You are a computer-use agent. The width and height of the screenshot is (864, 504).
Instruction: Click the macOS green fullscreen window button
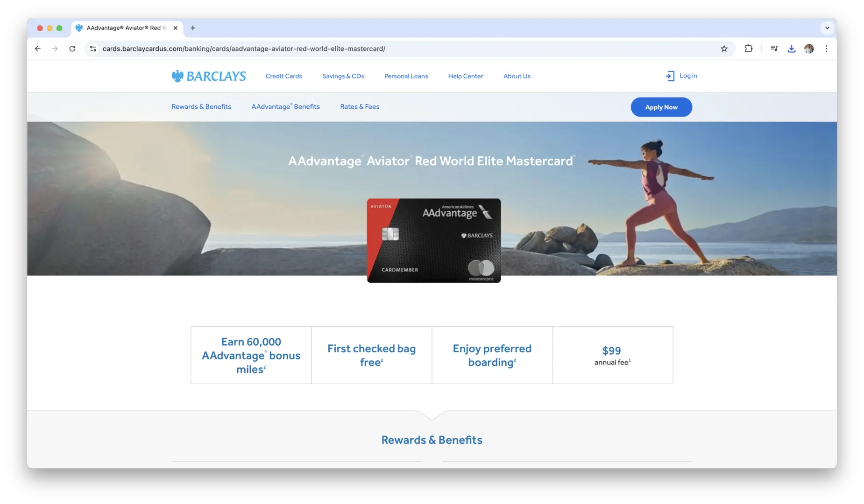click(x=59, y=28)
